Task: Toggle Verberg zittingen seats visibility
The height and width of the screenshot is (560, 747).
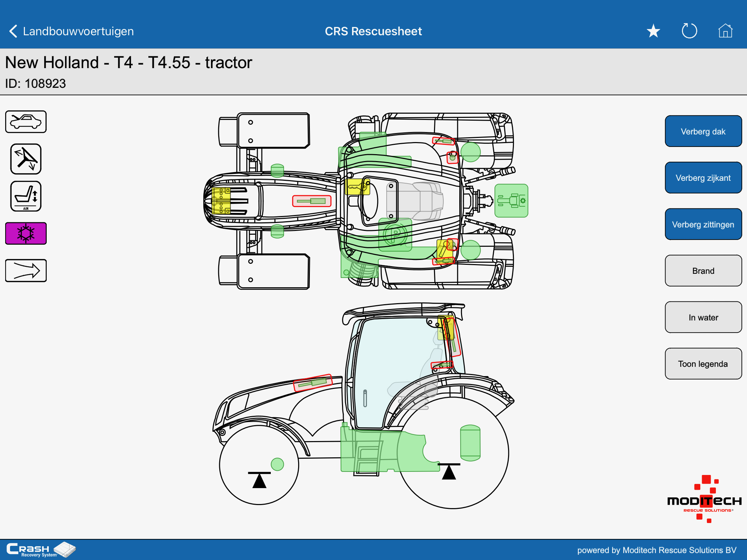Action: pos(703,224)
